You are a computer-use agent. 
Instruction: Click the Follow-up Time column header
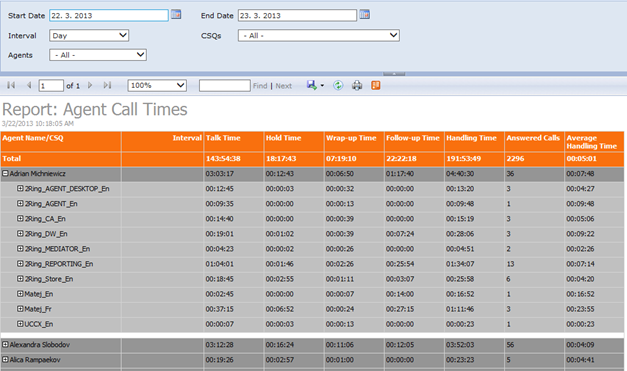414,142
